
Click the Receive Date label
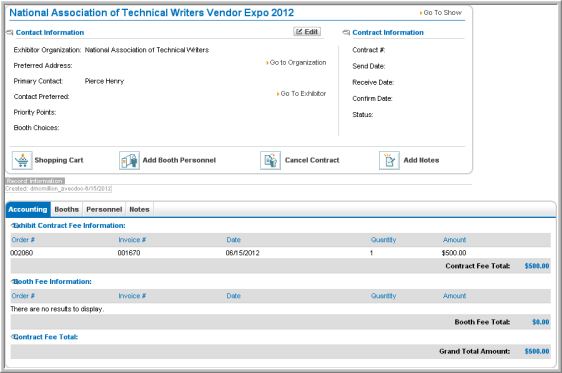click(x=373, y=82)
